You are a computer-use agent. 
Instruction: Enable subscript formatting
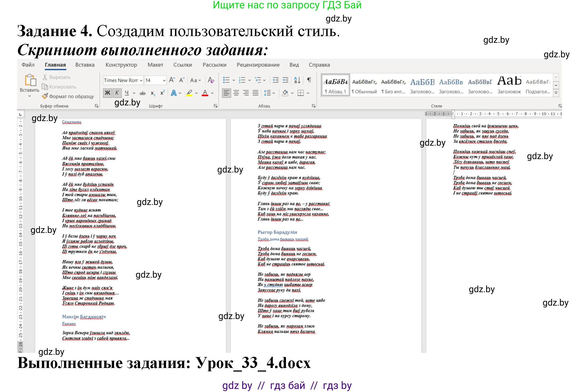[x=153, y=93]
